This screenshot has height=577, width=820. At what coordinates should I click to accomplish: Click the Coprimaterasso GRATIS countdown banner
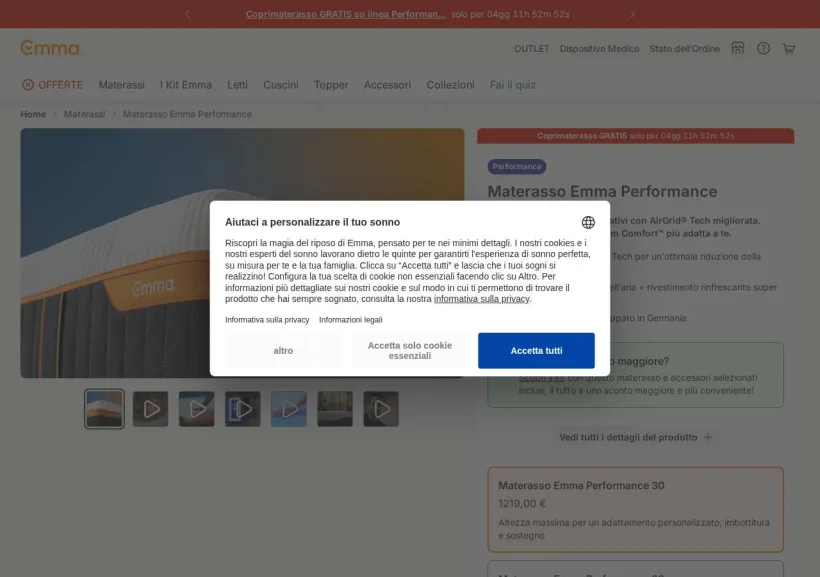635,136
